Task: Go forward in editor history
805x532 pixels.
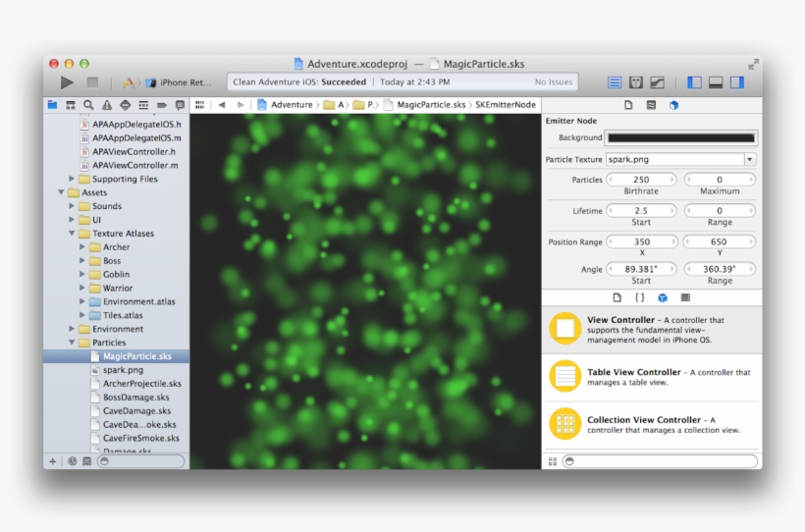Action: click(x=241, y=105)
